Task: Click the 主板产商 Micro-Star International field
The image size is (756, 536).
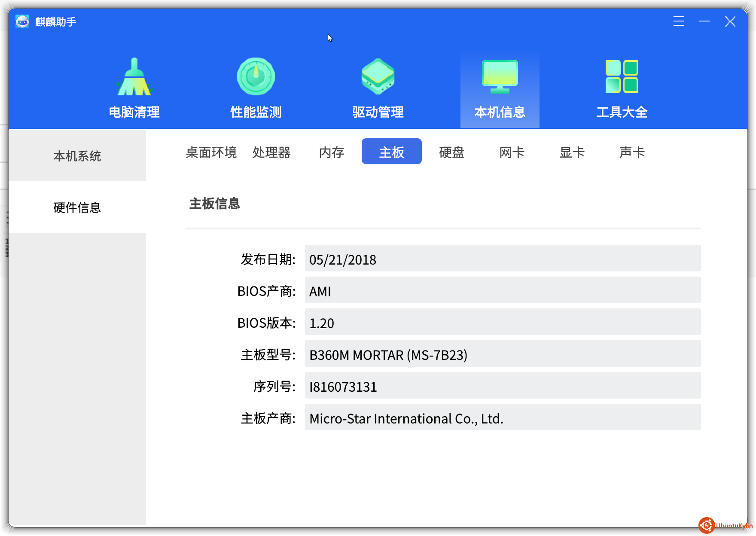Action: point(503,417)
